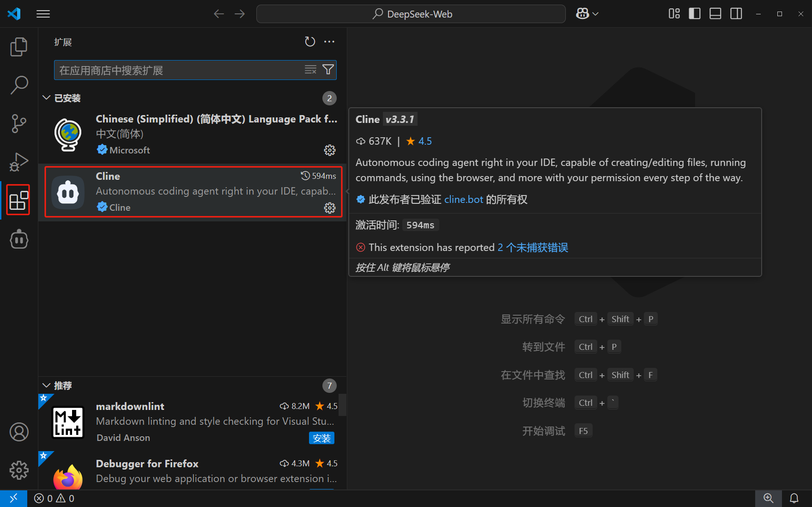The image size is (812, 507).
Task: Install the markdownlint extension
Action: pos(321,438)
